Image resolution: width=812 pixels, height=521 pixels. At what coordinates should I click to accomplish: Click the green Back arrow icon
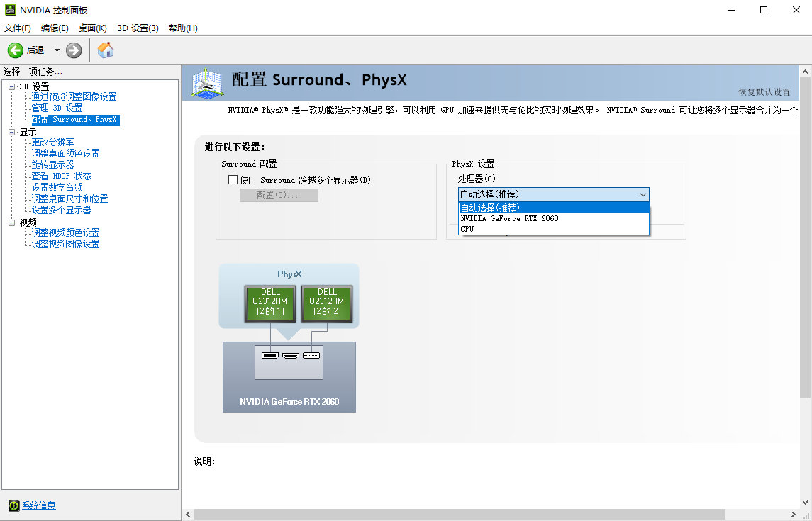15,50
